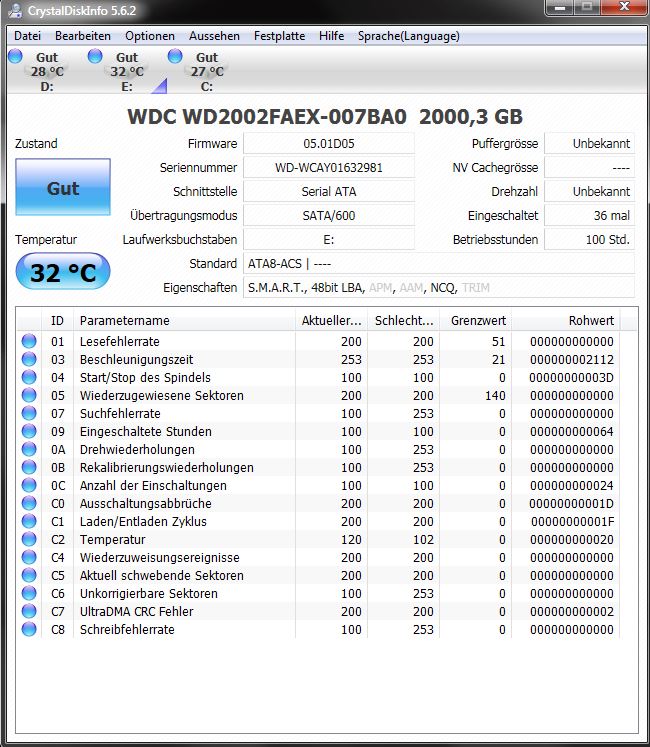Viewport: 650px width, 747px height.
Task: Click the disk model title WDC WD2002FAEX-007BA0
Action: click(267, 117)
